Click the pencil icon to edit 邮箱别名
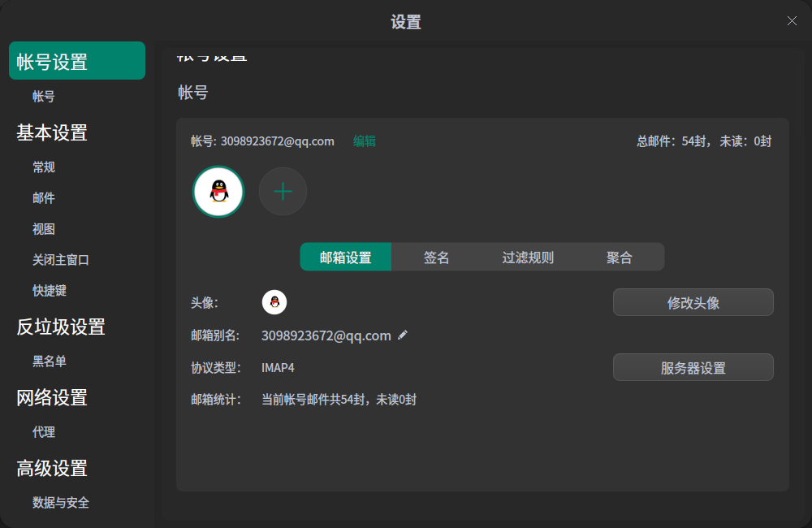 [x=403, y=335]
